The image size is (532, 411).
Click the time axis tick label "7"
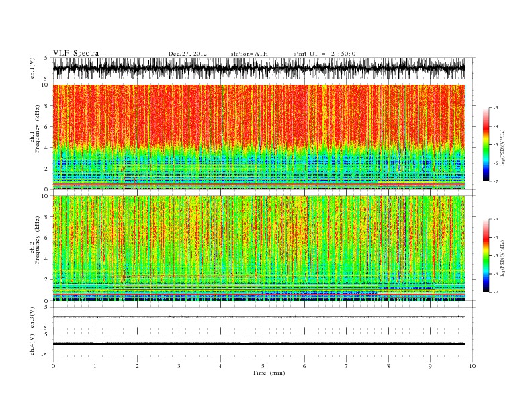point(347,366)
